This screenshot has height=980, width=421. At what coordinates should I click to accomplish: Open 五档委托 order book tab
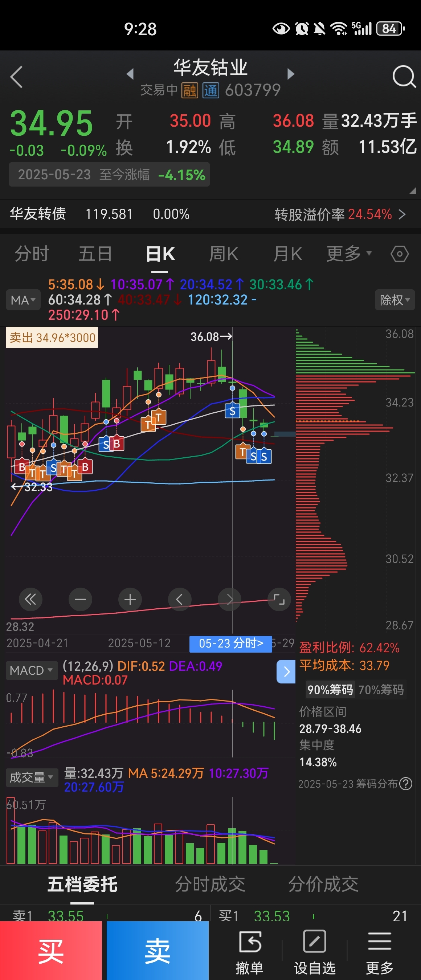pos(82,884)
